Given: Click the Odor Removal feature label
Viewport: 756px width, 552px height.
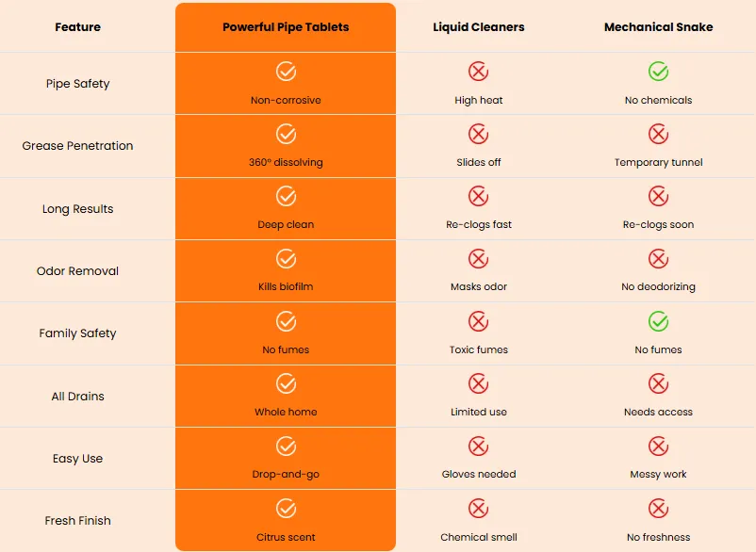Looking at the screenshot, I should coord(77,271).
